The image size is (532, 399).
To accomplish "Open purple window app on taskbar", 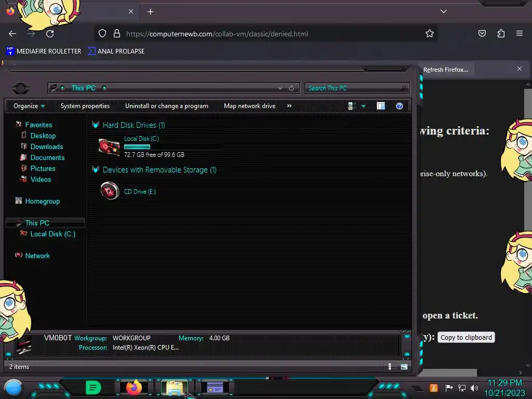I will (215, 388).
